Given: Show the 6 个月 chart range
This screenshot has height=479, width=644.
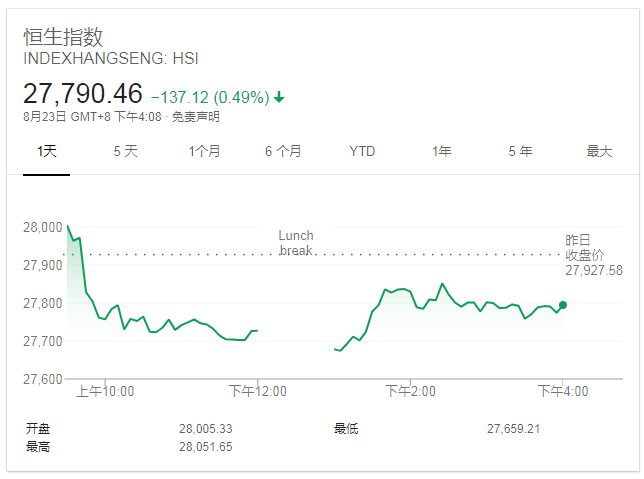Looking at the screenshot, I should click(283, 151).
